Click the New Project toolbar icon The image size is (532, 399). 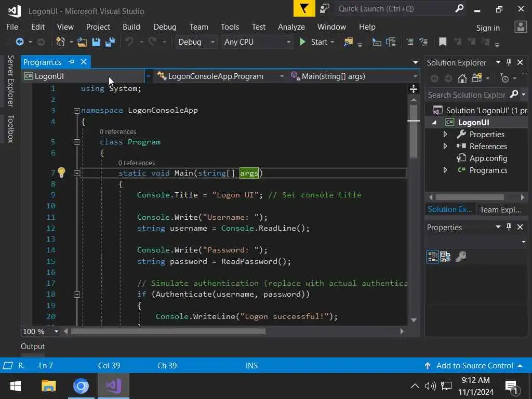click(60, 42)
